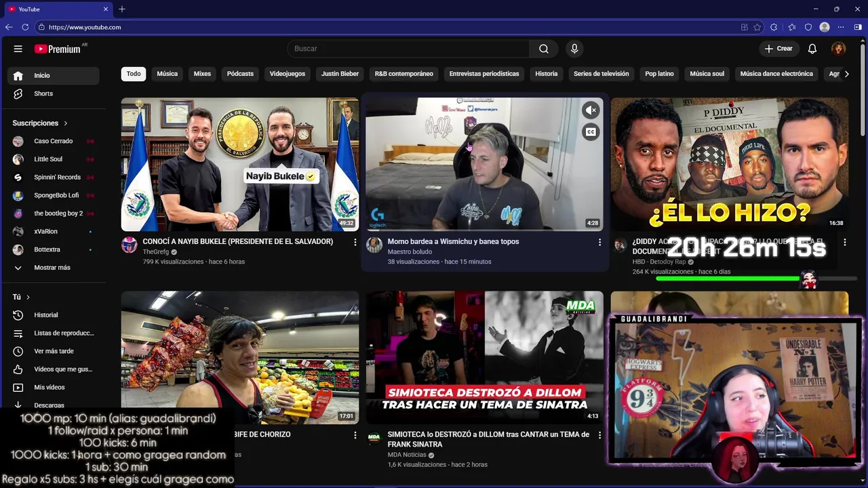Viewport: 868px width, 488px height.
Task: Select the Historia filter chip
Action: 547,74
